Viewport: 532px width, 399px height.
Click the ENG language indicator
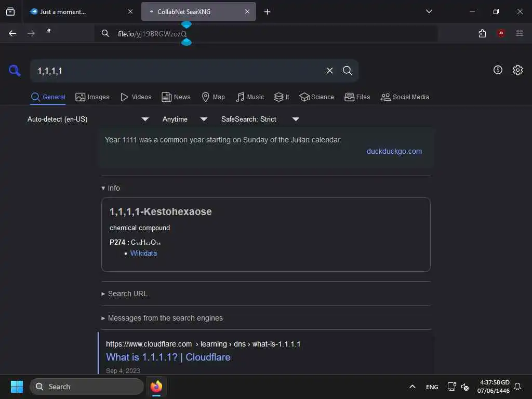432,387
